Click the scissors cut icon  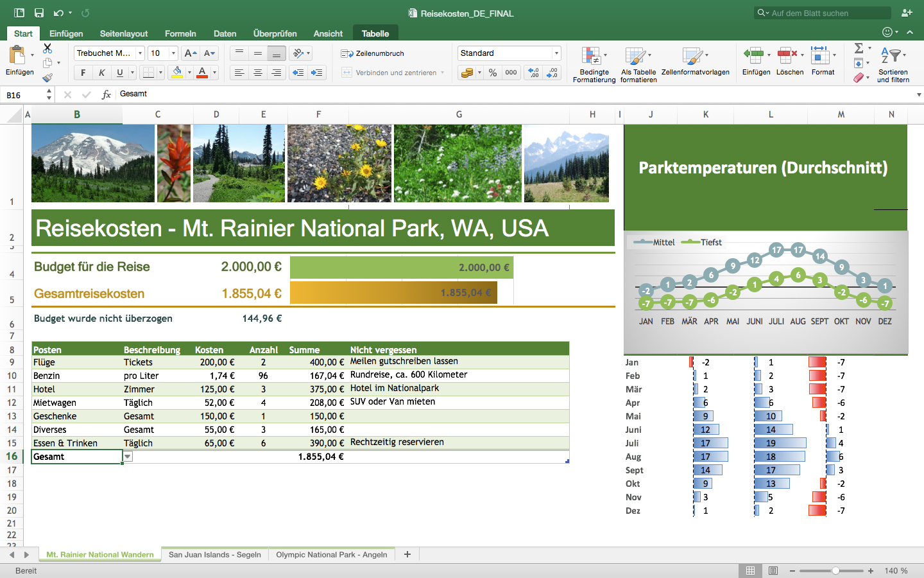tap(47, 48)
